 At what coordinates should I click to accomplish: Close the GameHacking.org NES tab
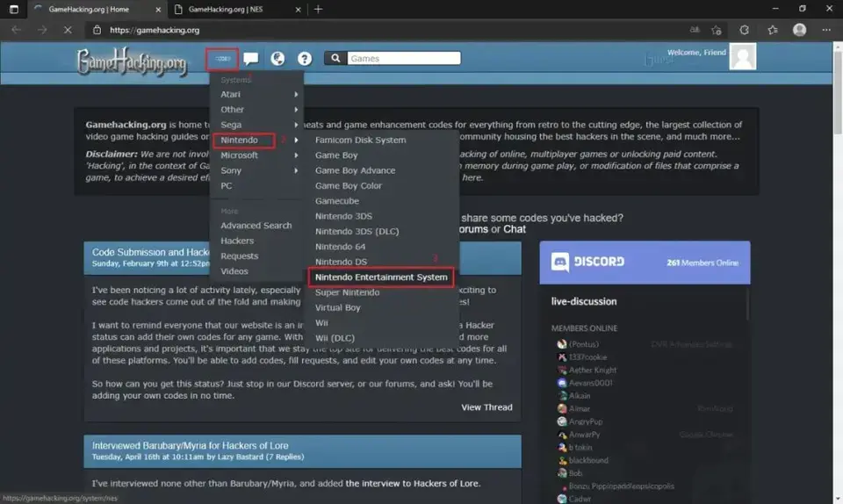coord(298,10)
